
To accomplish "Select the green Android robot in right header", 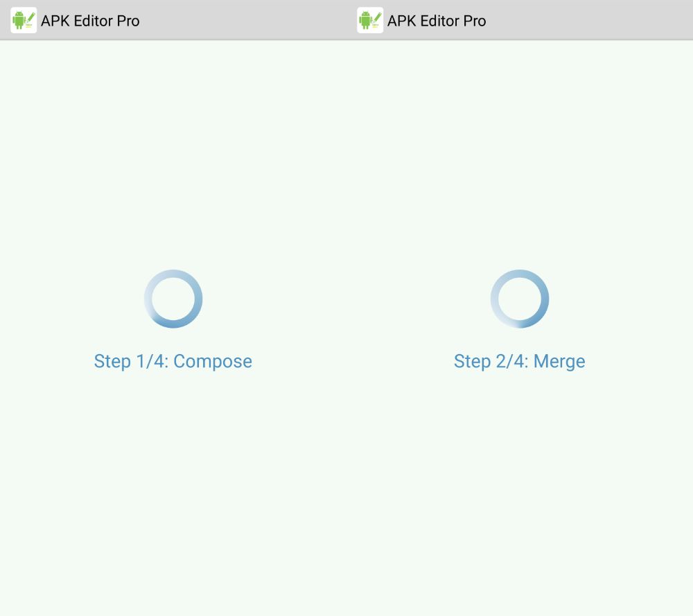I will (x=365, y=20).
